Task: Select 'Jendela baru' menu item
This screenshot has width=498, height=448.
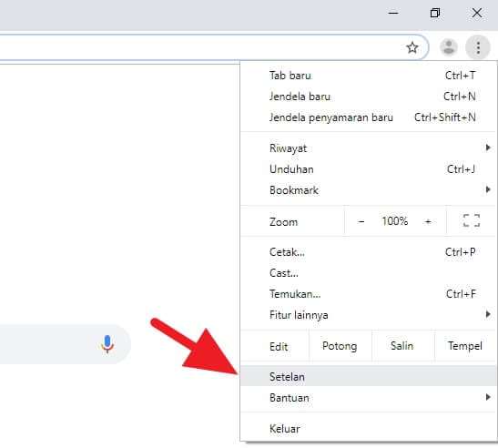Action: (369, 97)
